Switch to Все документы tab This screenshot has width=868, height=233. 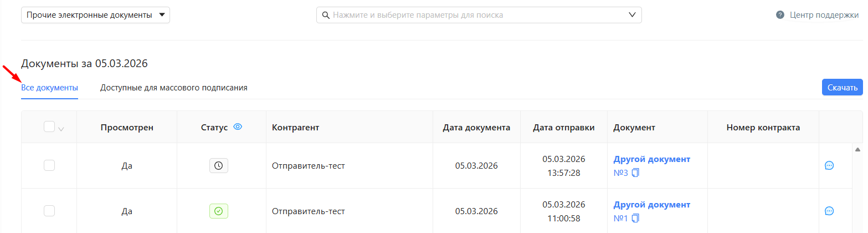pos(49,88)
